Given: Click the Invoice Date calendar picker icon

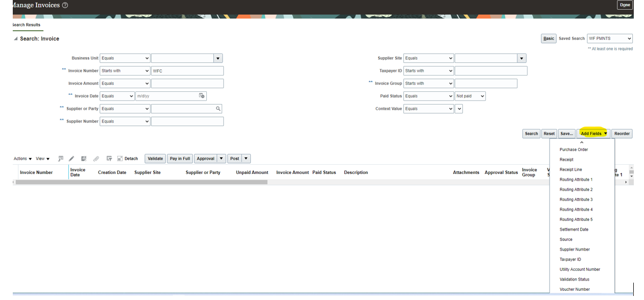Looking at the screenshot, I should [x=202, y=95].
